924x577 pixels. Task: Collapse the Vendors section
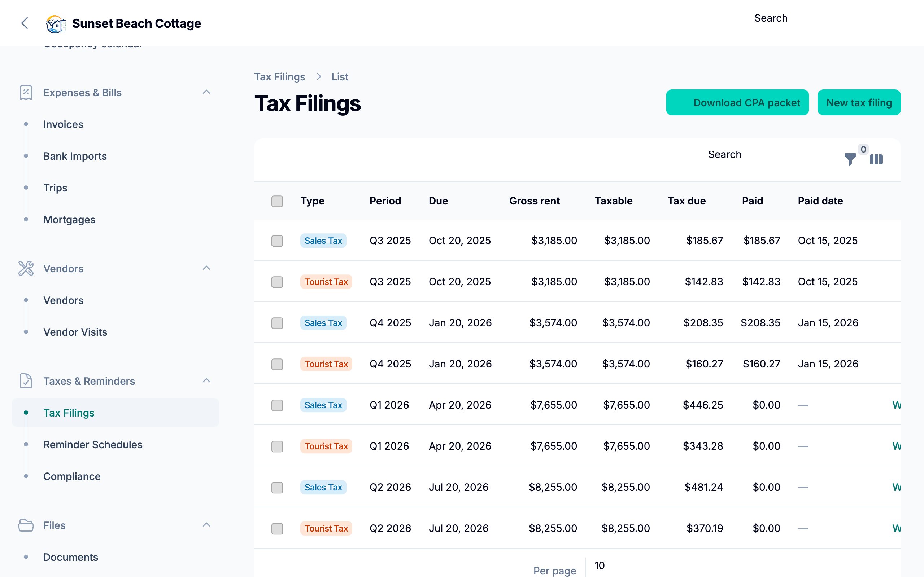(206, 268)
